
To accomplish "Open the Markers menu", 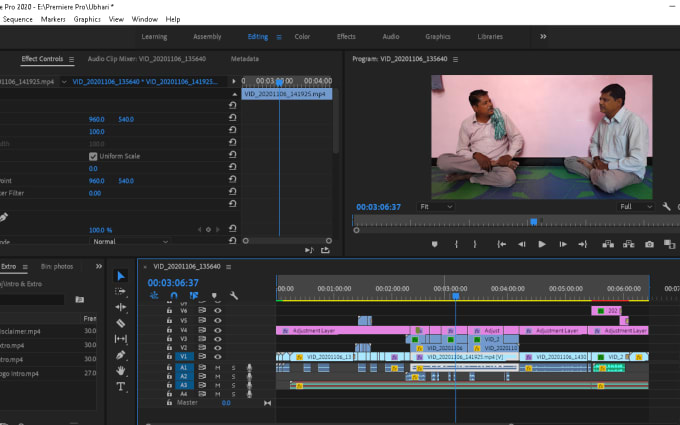I will coord(53,19).
